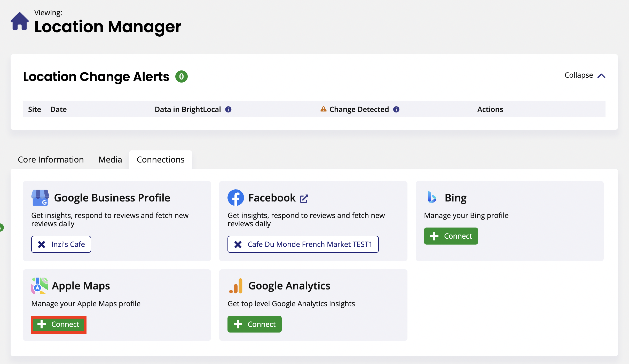The height and width of the screenshot is (364, 629).
Task: Select the Connections tab
Action: coord(161,160)
